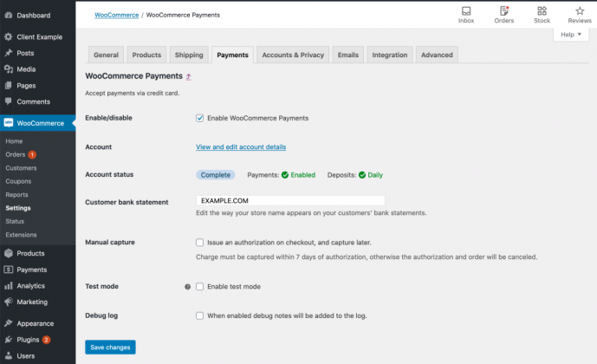Click the red Orders count badge

point(32,154)
